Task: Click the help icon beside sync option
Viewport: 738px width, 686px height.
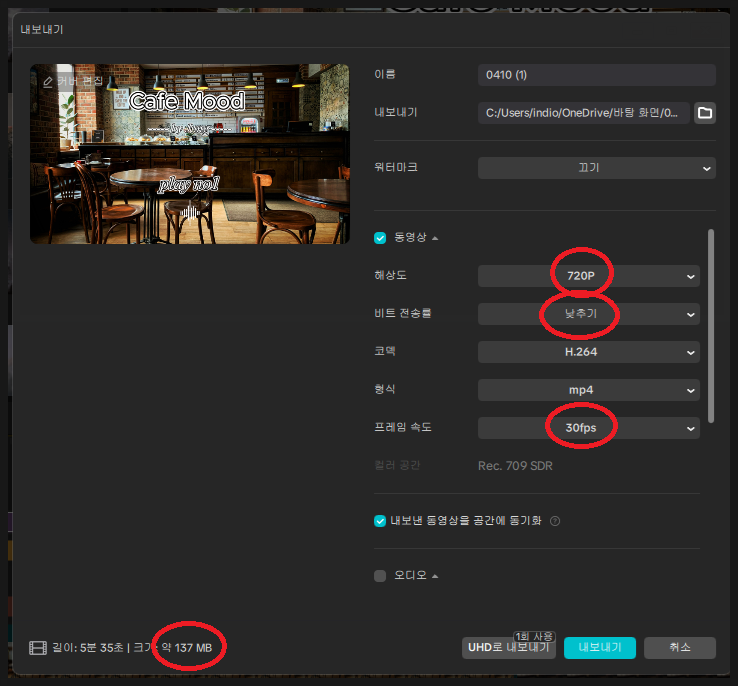Action: pos(555,521)
